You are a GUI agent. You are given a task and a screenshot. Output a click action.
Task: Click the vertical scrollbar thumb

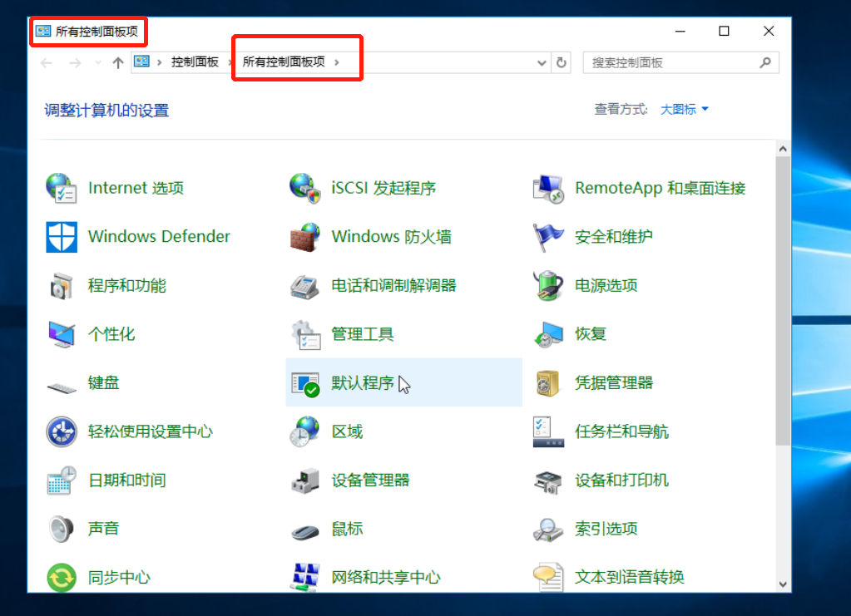[x=783, y=301]
